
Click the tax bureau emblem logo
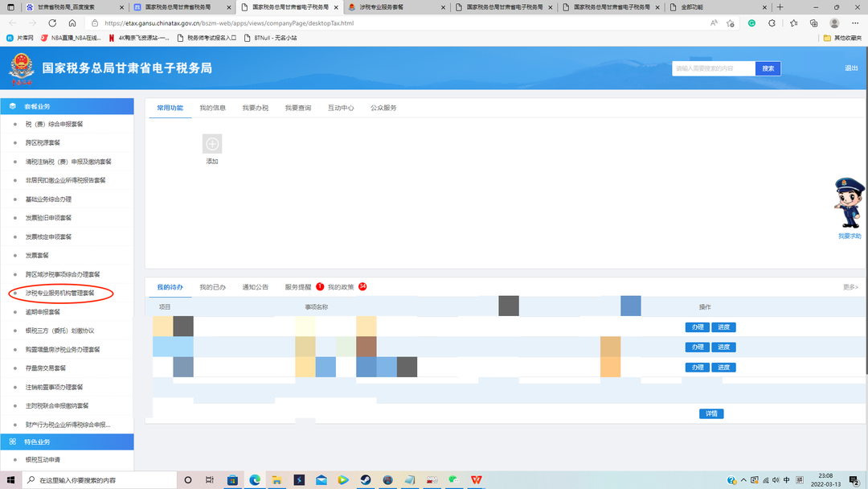(x=21, y=68)
